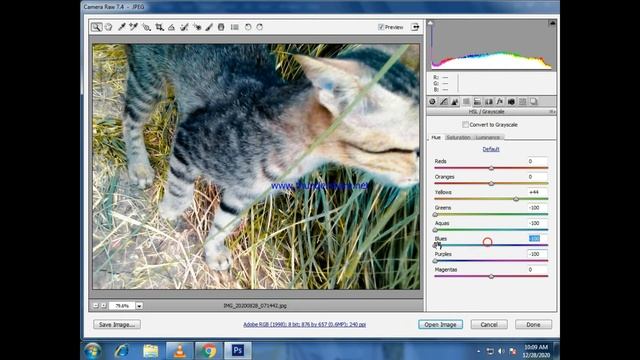Select the Red Eye Removal tool
This screenshot has width=640, height=360.
[x=197, y=27]
